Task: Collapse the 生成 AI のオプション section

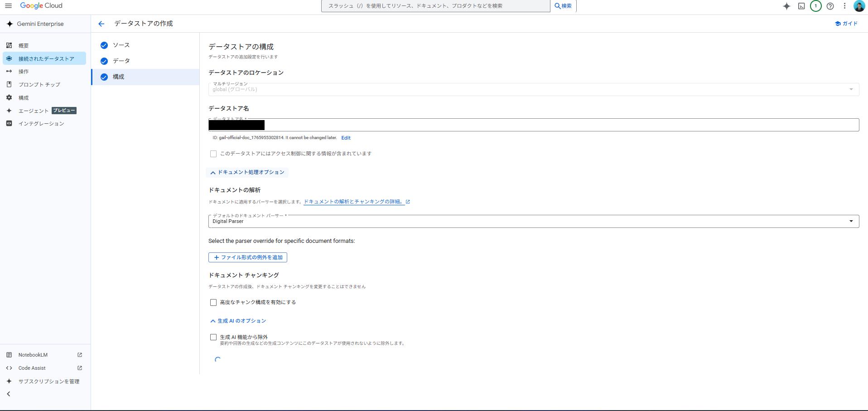Action: [x=238, y=321]
